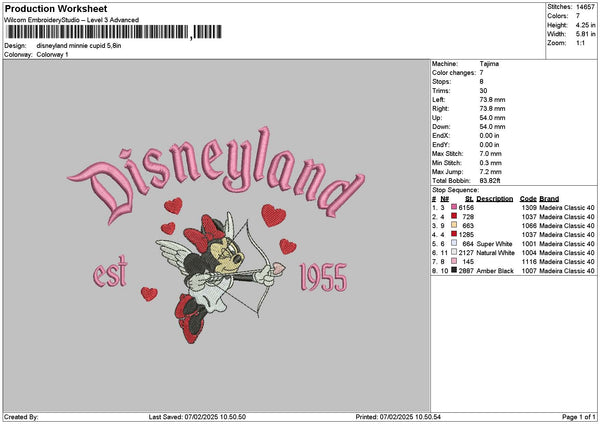Click the Total Bobbin value 83.82ft
The image size is (600, 424).
pos(490,181)
